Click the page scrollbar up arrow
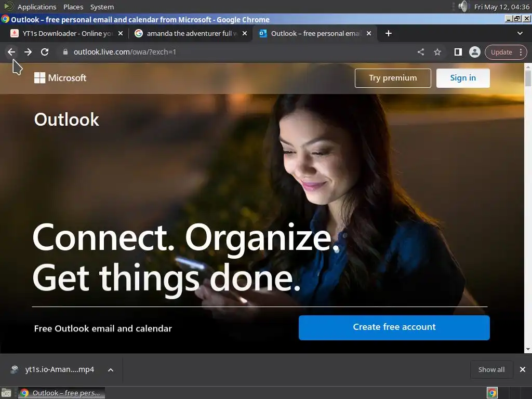The height and width of the screenshot is (399, 532). click(528, 66)
